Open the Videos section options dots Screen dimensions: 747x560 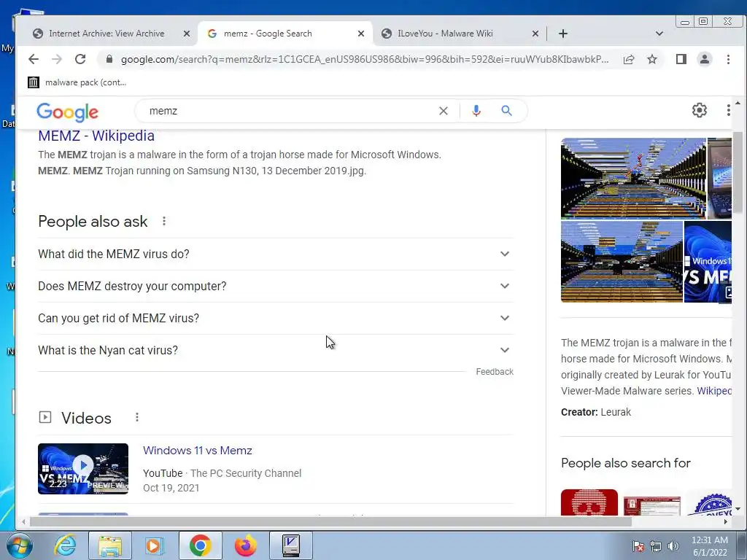pos(136,417)
